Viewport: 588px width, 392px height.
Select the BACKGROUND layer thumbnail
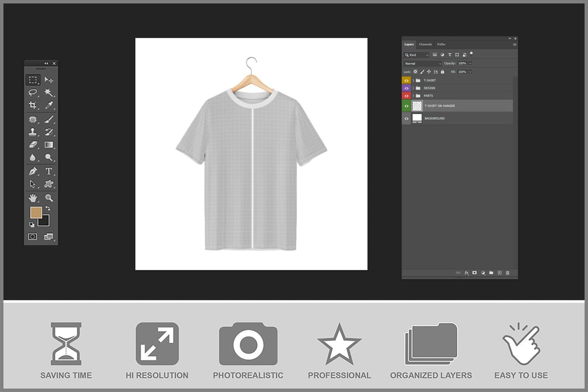point(417,118)
